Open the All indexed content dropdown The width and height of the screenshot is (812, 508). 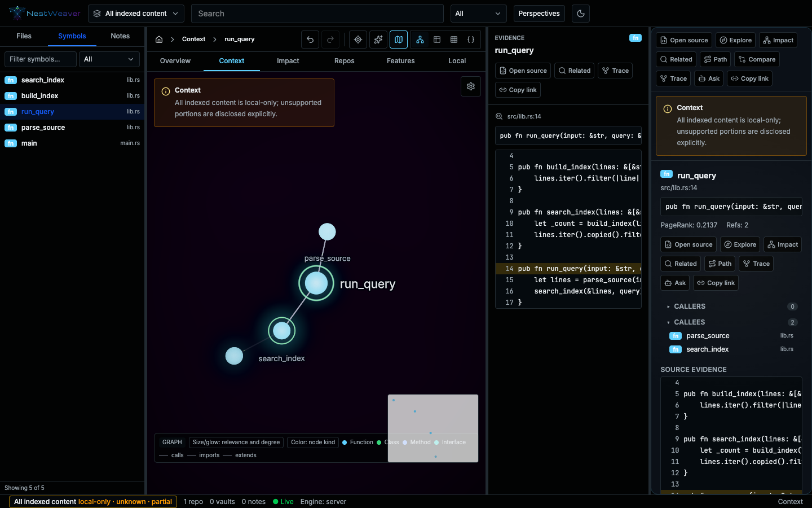(136, 14)
